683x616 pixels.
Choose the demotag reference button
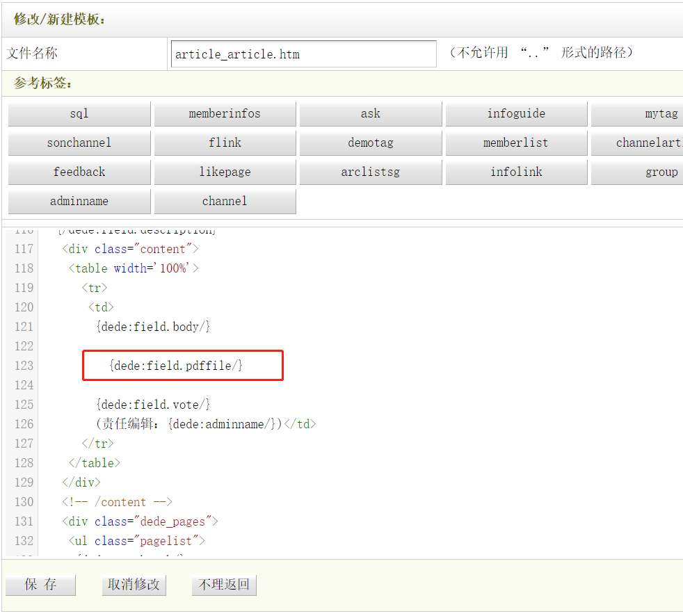371,143
